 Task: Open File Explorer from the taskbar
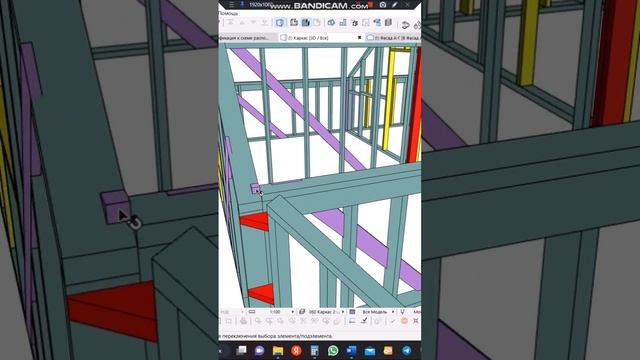tap(278, 351)
